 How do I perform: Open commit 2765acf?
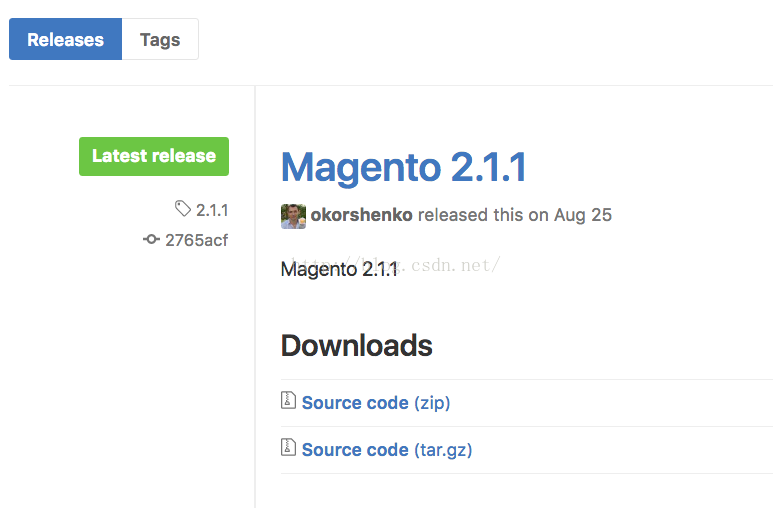(196, 240)
